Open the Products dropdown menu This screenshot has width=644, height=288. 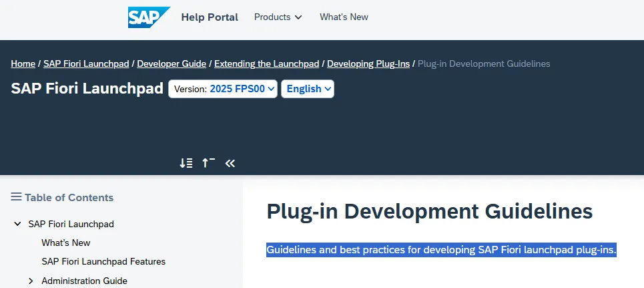point(278,17)
